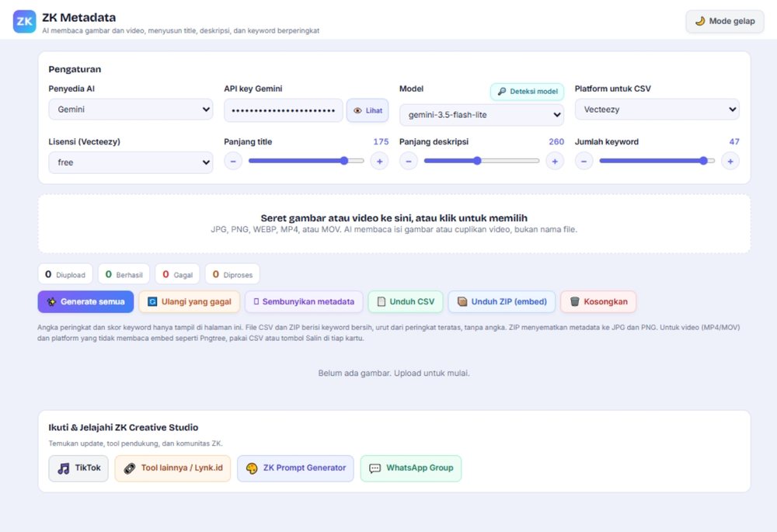Screen dimensions: 777x532
Task: Click the text Belum ada gambar. Upload untuk mulai.
Action: [394, 373]
